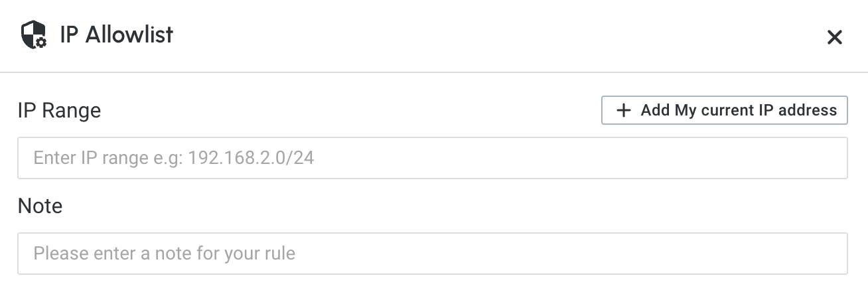Click the shield gear IP Allowlist icon
This screenshot has height=304, width=868.
(34, 35)
